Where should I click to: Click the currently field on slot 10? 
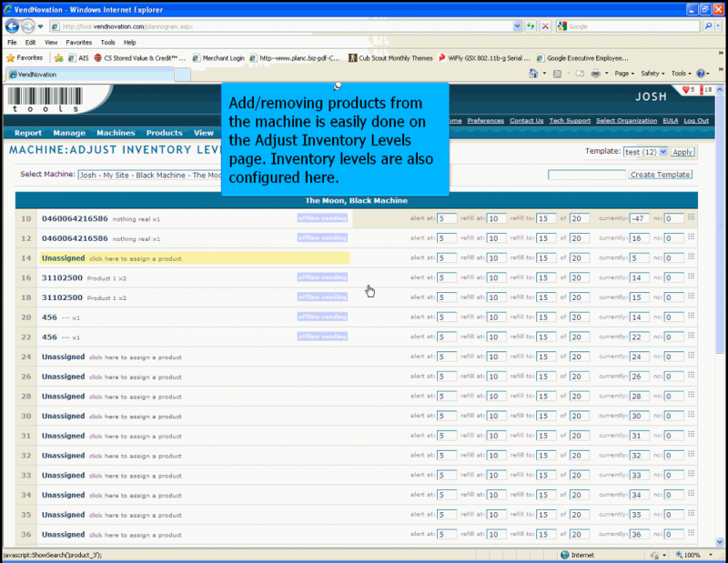[x=639, y=218]
